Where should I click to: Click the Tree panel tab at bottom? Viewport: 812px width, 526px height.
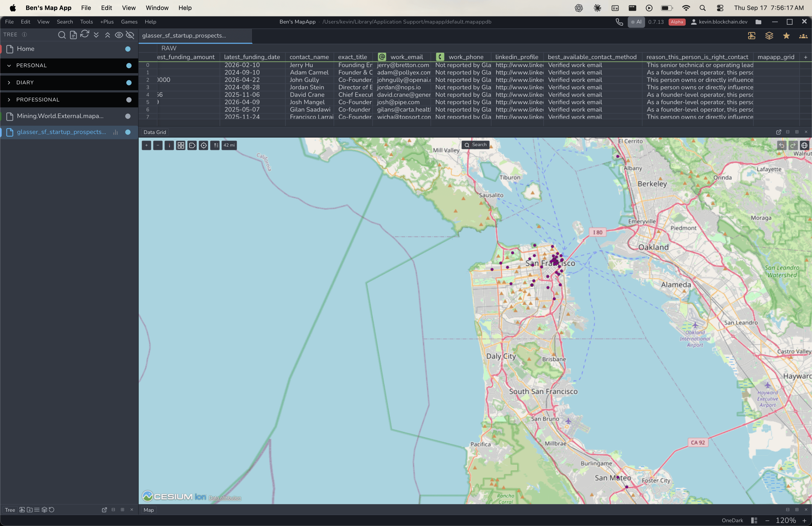(10, 510)
